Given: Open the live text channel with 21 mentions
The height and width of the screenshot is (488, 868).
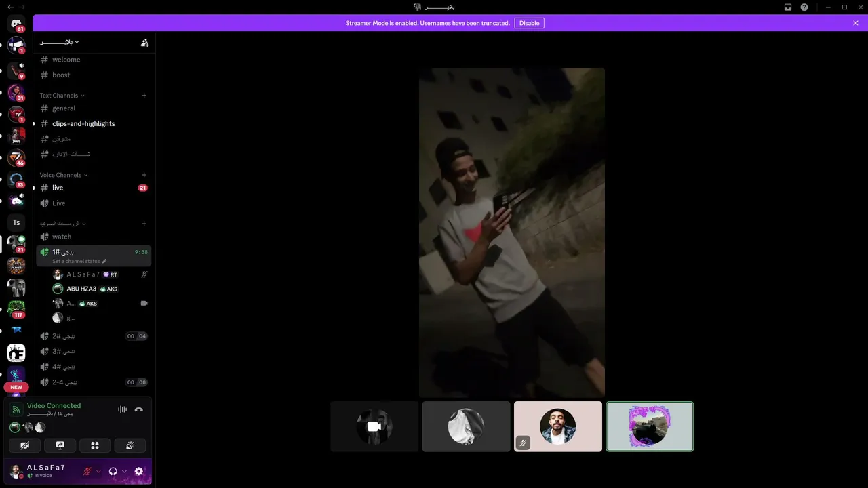Looking at the screenshot, I should [94, 188].
